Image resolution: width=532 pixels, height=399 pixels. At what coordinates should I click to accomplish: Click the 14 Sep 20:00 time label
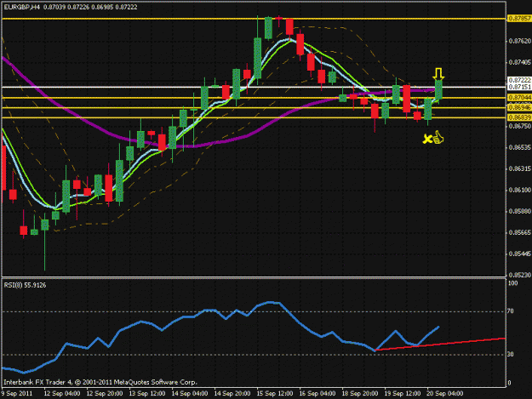(x=232, y=394)
